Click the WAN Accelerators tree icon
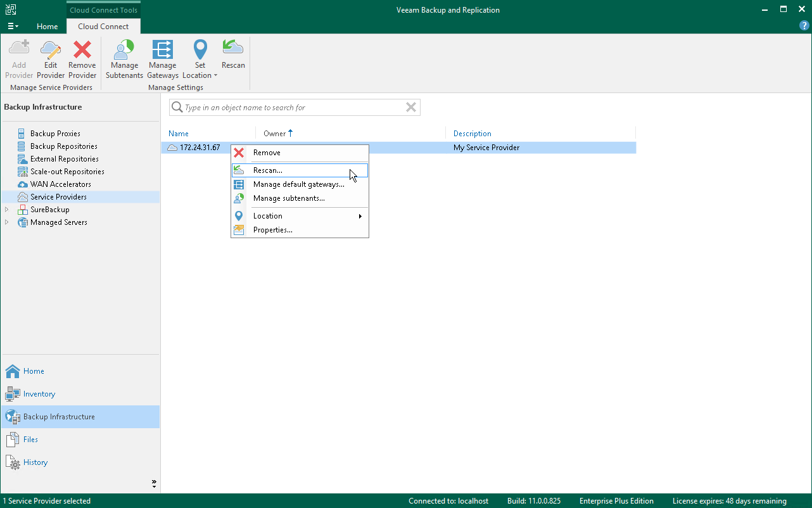 click(x=23, y=184)
